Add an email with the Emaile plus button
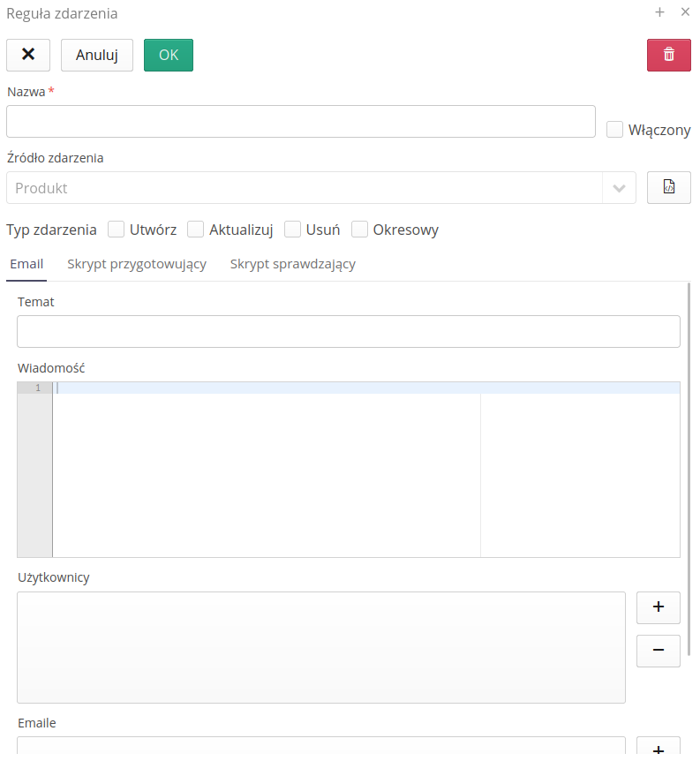700x761 pixels. coord(658,749)
